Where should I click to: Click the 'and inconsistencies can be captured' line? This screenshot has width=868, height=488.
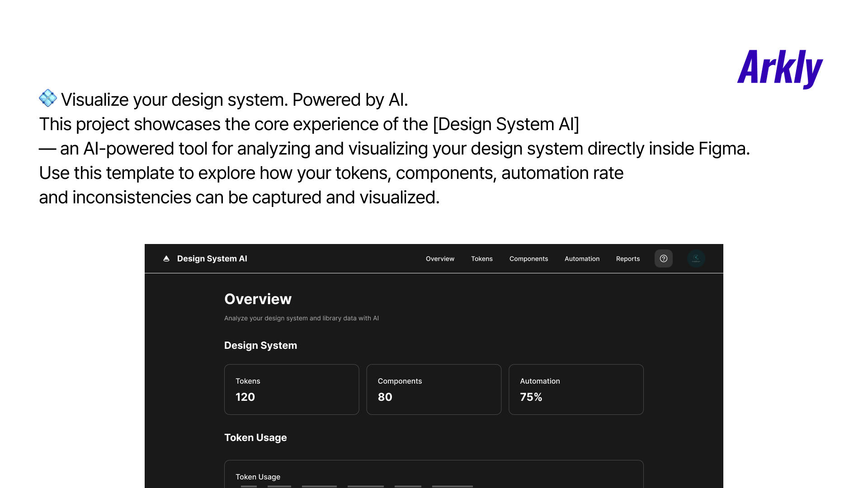pyautogui.click(x=239, y=197)
